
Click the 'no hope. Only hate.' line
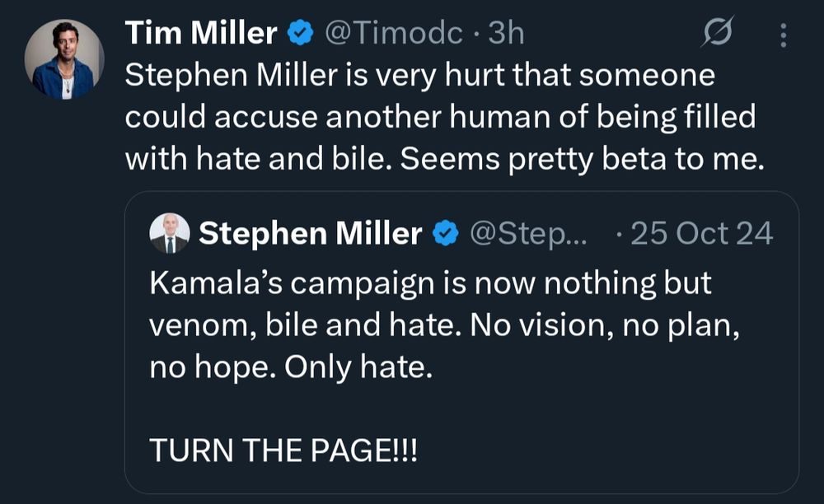tap(291, 367)
